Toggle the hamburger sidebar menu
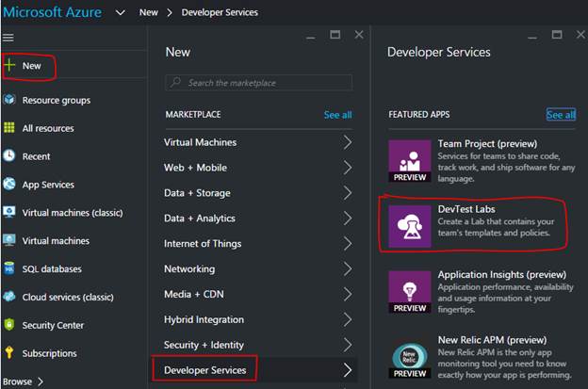This screenshot has height=389, width=588. (x=8, y=37)
